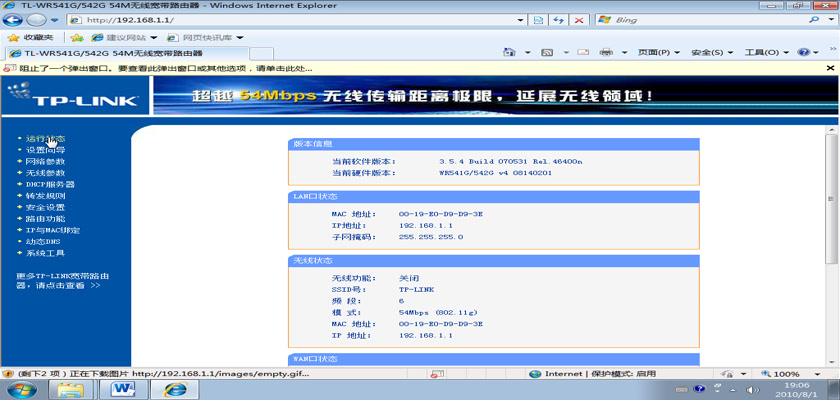Screen dimensions: 840x400
Task: Click the Stop loading icon
Action: 578,19
